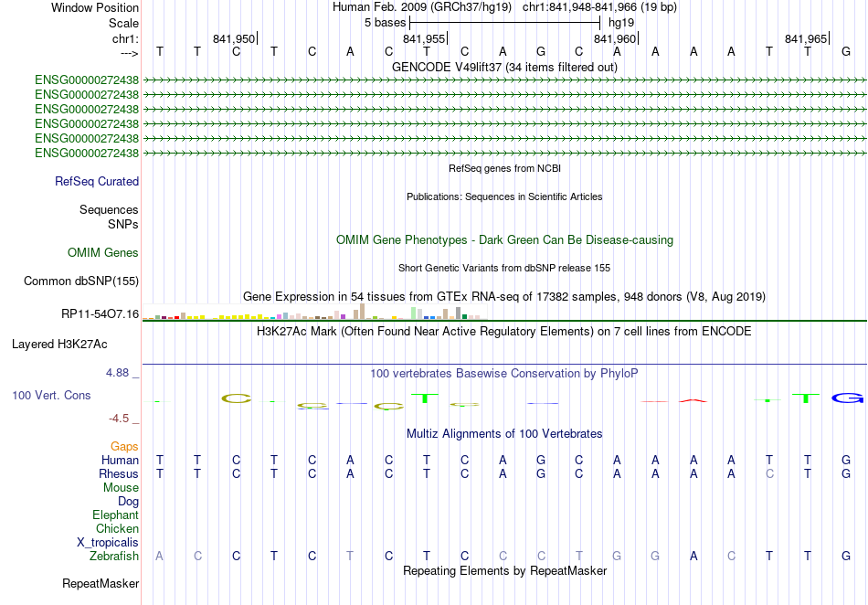Click the olive C logo below 841,950
This screenshot has height=605, width=868.
(x=237, y=398)
